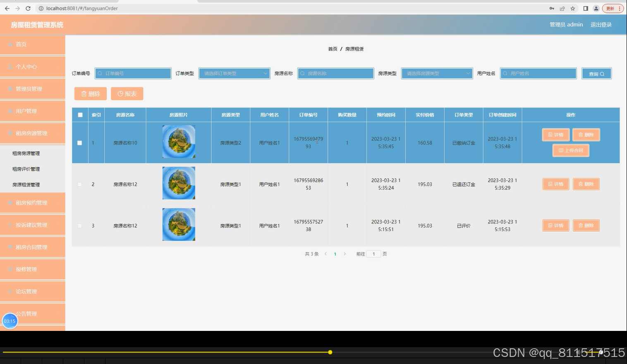Click the orange 删除 bulk delete button
The width and height of the screenshot is (627, 364).
pos(91,94)
